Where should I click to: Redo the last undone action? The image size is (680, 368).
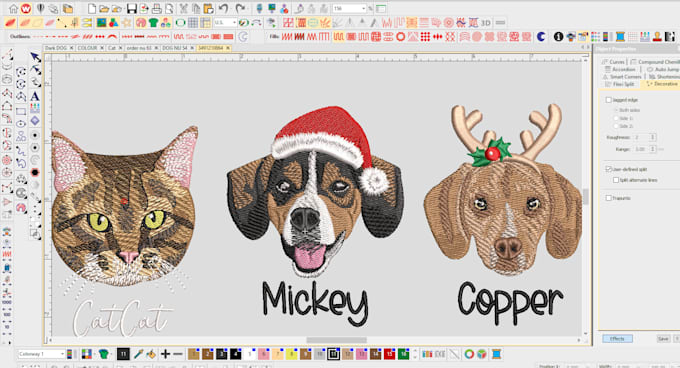point(240,8)
